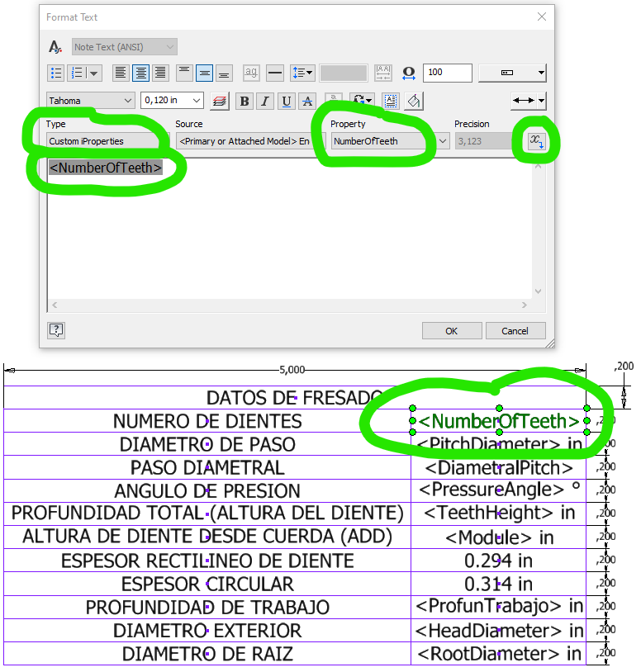The height and width of the screenshot is (672, 641).
Task: Open the line spacing dropdown
Action: tap(302, 73)
